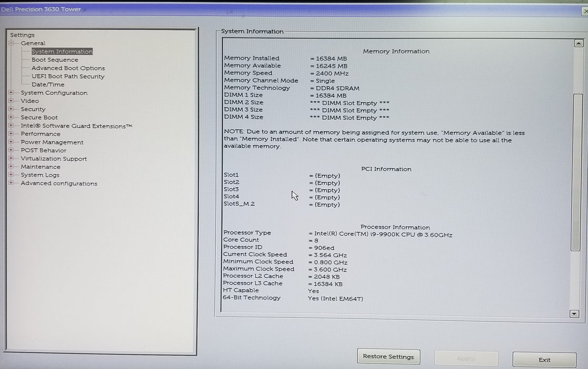
Task: Click the PCI Information section heading
Action: coord(386,169)
